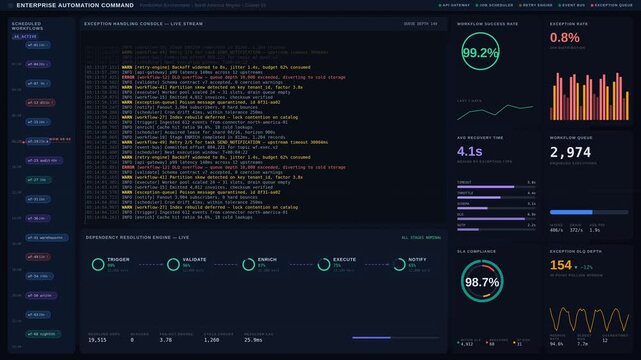Click the '2,974' workflow queue value
641x360 pixels.
(x=570, y=152)
